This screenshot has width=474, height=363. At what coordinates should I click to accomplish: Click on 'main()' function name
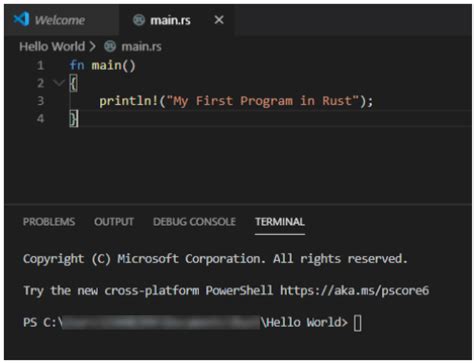coord(114,65)
